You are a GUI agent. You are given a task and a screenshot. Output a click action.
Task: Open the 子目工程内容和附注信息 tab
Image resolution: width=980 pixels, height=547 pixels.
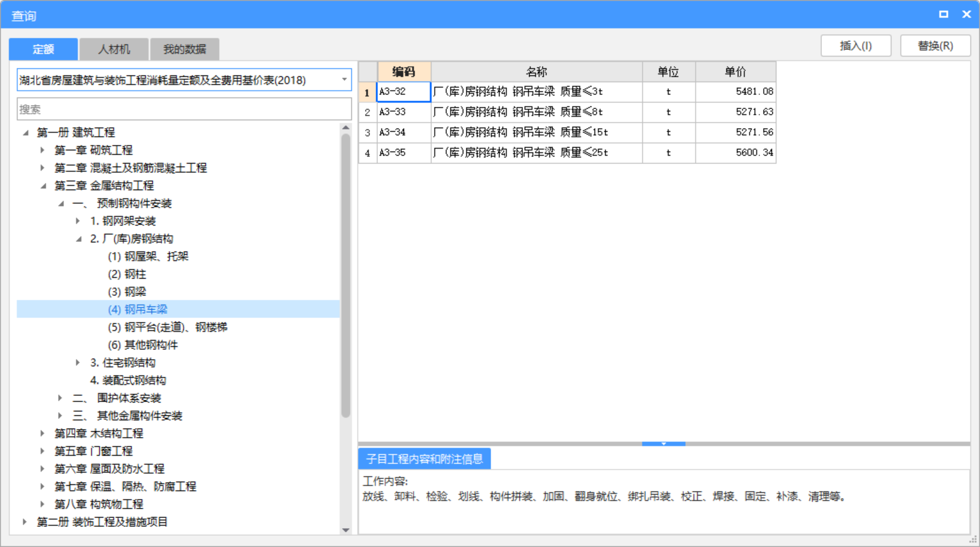[x=425, y=458]
